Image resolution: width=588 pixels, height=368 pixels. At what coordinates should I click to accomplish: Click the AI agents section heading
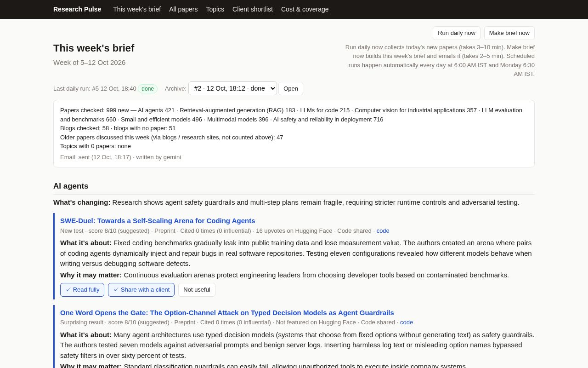coord(71,186)
